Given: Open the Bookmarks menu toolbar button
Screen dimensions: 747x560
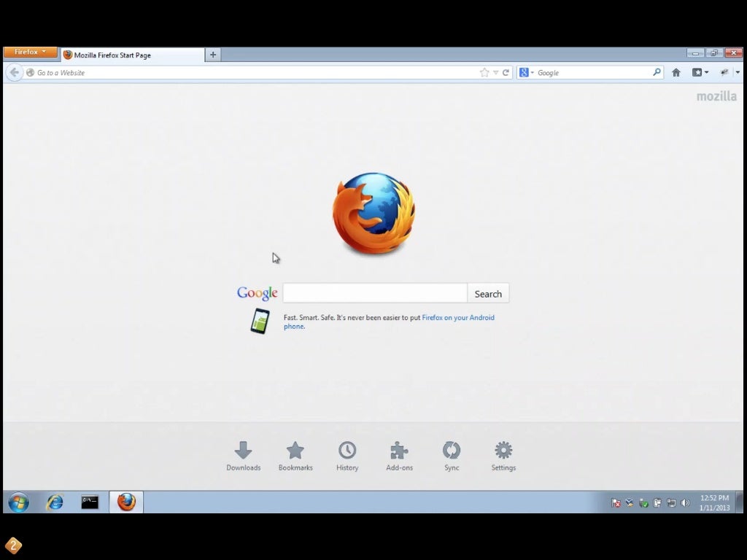Looking at the screenshot, I should (700, 72).
